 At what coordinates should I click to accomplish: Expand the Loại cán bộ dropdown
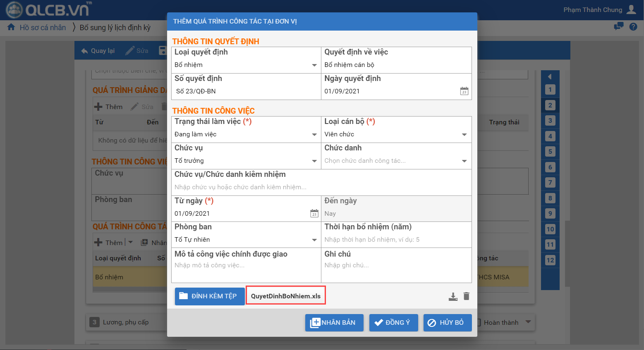coord(464,134)
